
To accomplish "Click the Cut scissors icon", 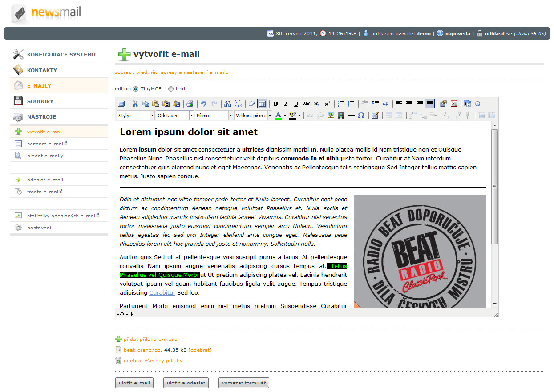I will coord(135,104).
